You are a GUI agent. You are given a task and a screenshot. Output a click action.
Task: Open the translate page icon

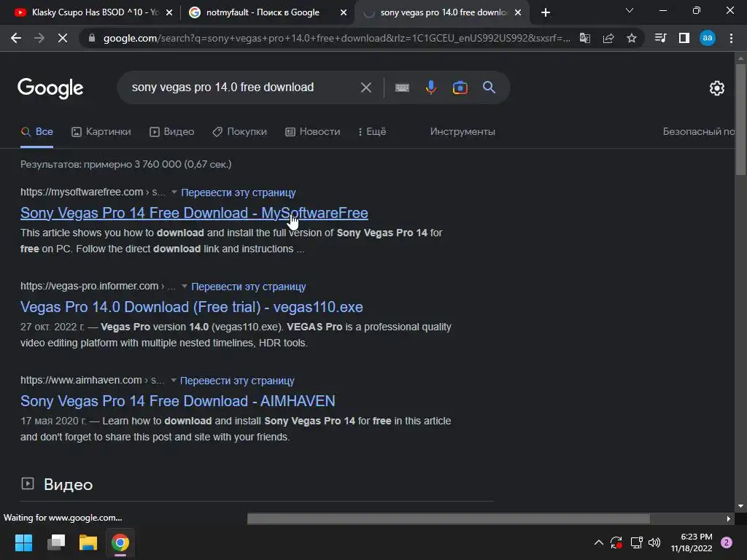coord(584,38)
